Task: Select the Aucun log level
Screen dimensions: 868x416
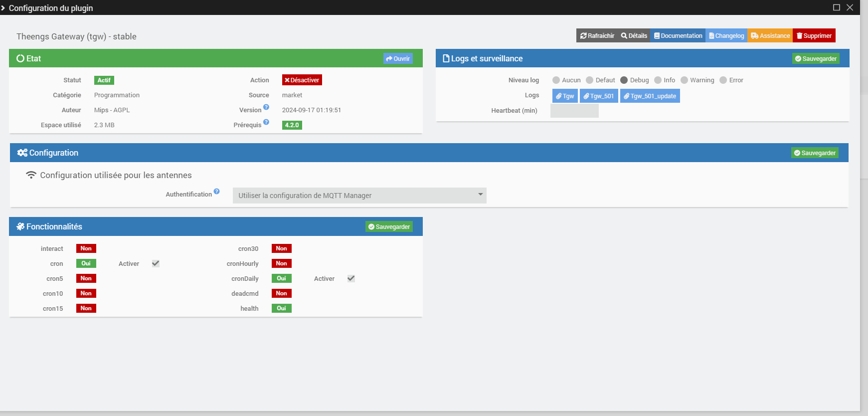Action: [556, 80]
